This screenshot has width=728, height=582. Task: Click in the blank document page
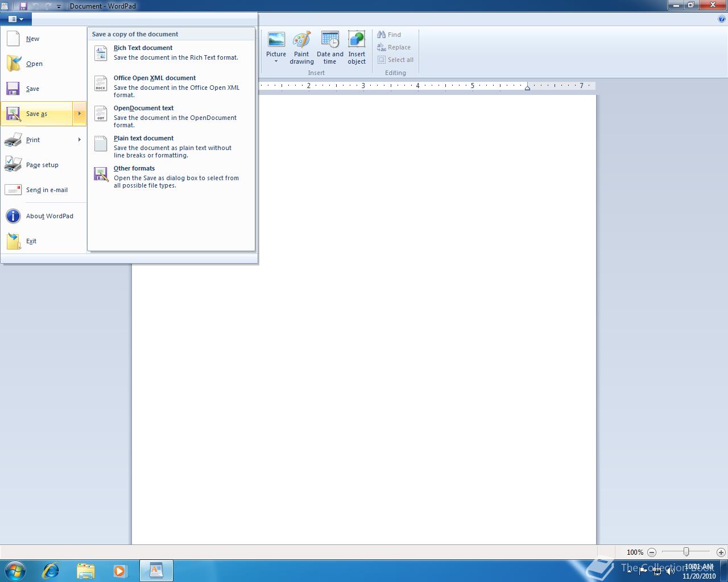(x=364, y=319)
